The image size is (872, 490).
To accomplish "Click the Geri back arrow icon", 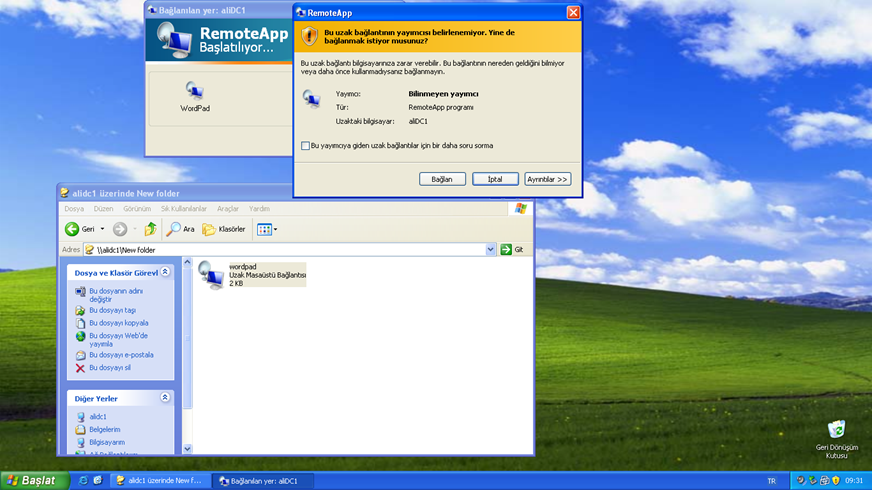I will pyautogui.click(x=72, y=229).
